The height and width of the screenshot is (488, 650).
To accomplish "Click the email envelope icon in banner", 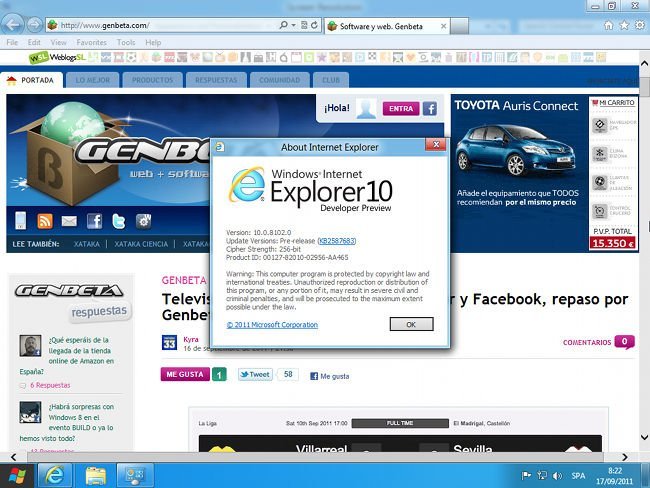I will pos(69,221).
